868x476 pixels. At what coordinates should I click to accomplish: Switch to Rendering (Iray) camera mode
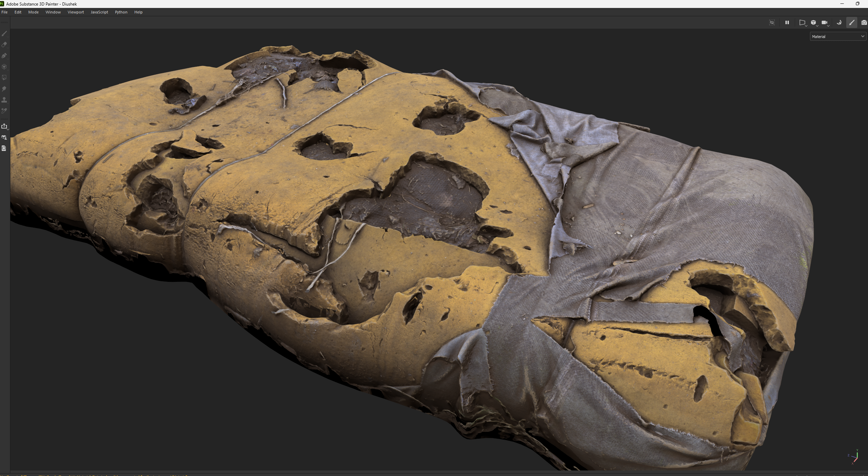click(864, 22)
